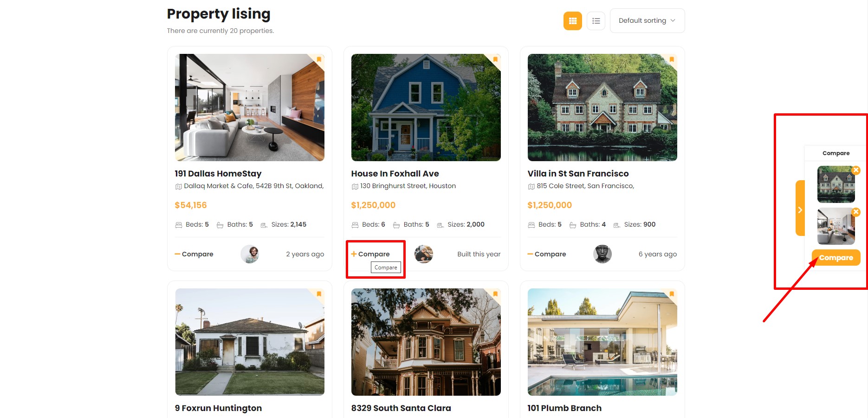
Task: Click the orange Compare button in sidebar
Action: 836,258
